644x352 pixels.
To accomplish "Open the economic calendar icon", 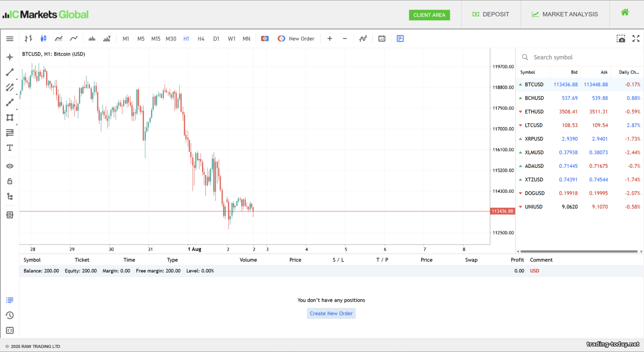I will (382, 39).
